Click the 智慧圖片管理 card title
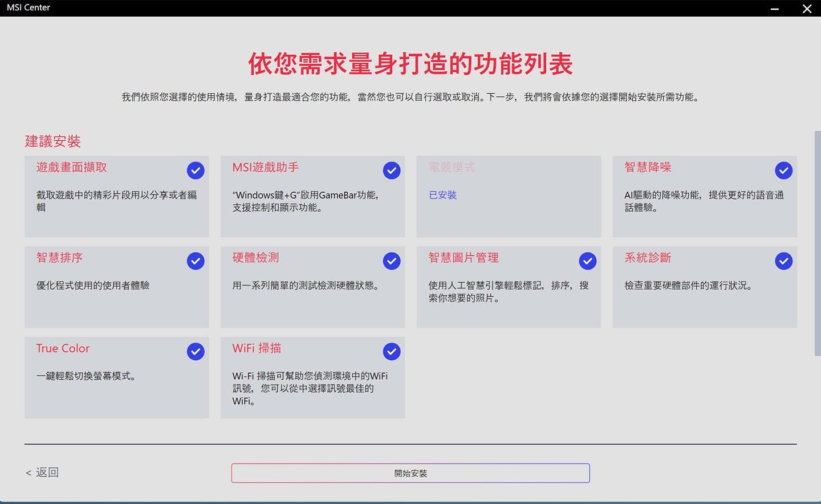This screenshot has height=504, width=821. click(464, 258)
